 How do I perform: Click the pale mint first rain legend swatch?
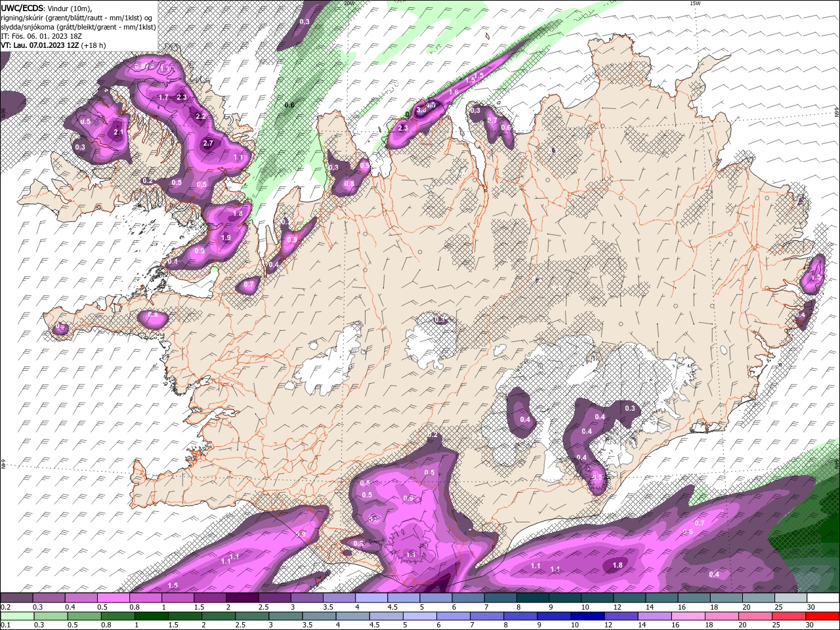pos(17,616)
